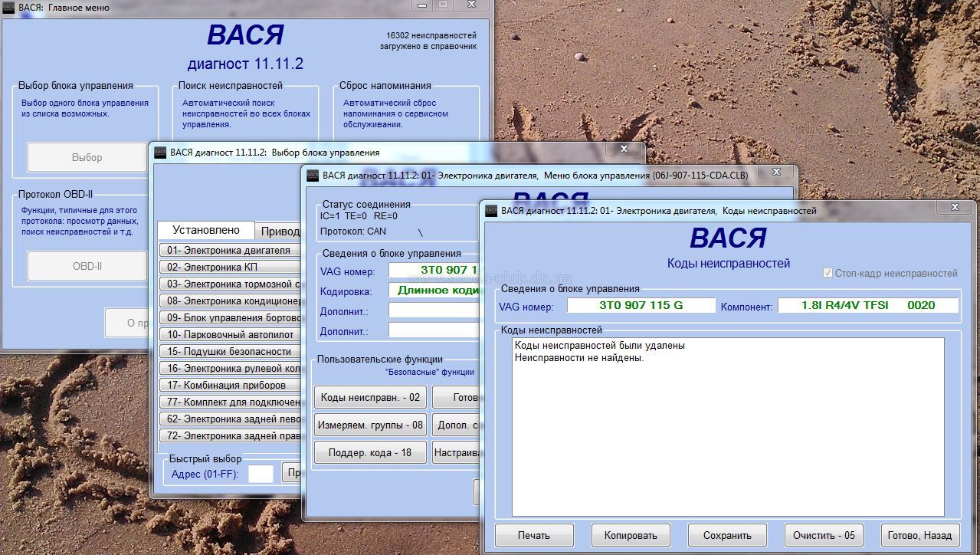Maximize the Главное меню window
This screenshot has height=555, width=980.
tap(443, 5)
